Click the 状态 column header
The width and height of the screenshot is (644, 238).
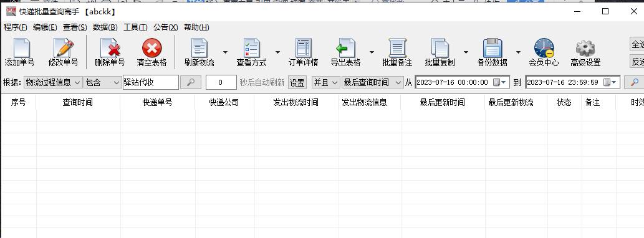(564, 103)
